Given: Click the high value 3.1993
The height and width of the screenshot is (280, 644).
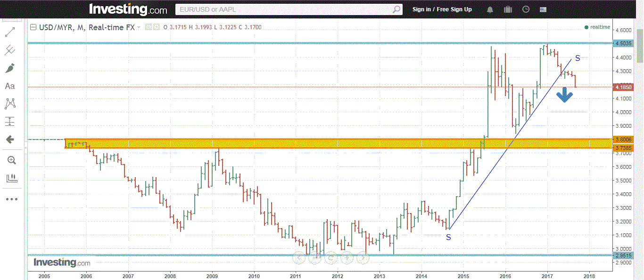Looking at the screenshot, I should 203,27.
